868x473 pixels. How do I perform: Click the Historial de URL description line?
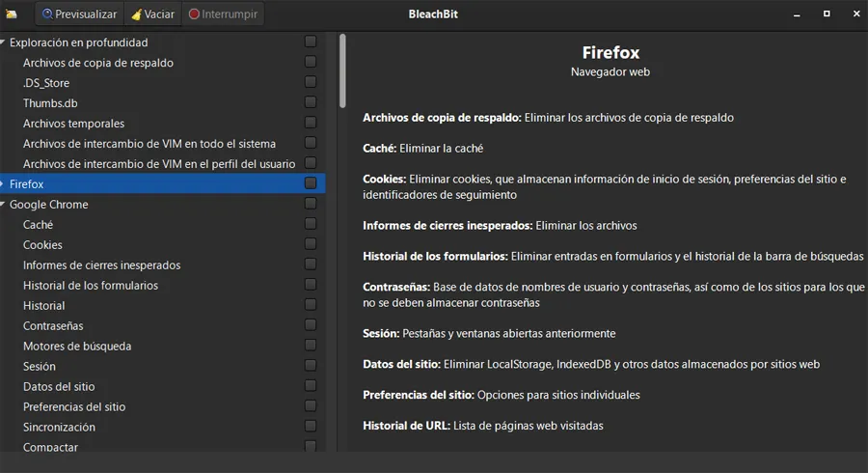483,426
